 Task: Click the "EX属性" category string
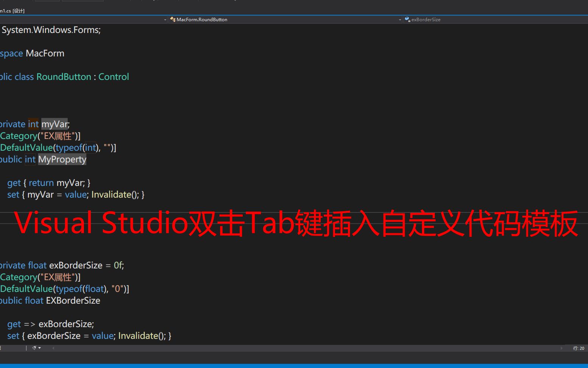[x=57, y=136]
